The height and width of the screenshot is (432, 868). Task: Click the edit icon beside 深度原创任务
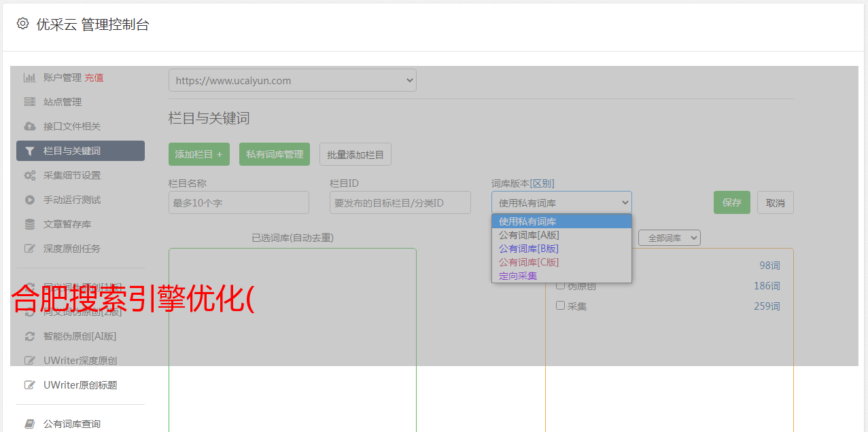point(30,249)
